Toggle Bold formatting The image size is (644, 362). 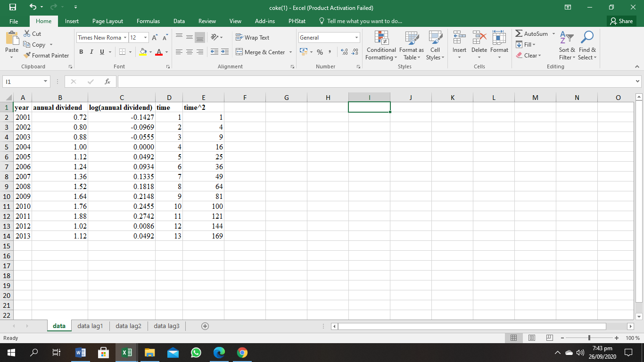81,52
